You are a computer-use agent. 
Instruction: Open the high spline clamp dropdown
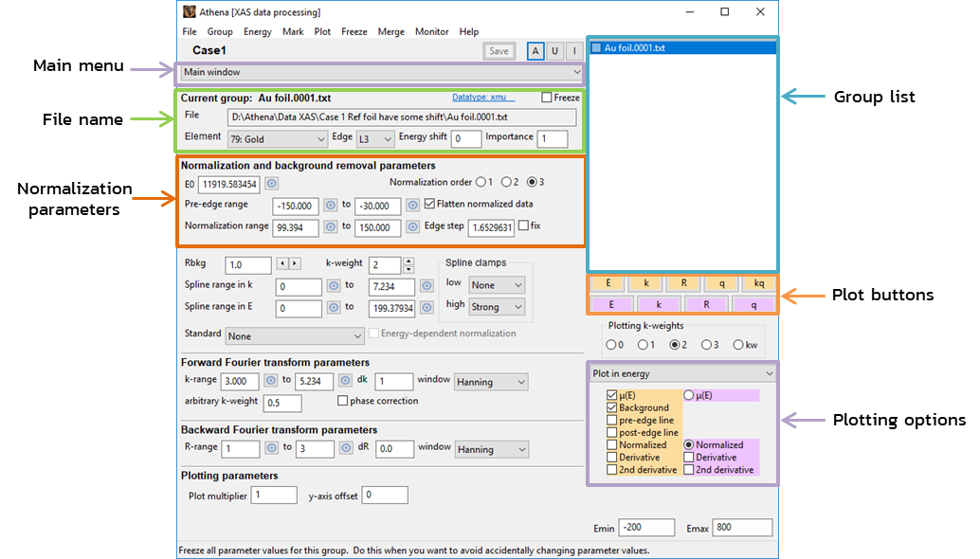pyautogui.click(x=497, y=307)
